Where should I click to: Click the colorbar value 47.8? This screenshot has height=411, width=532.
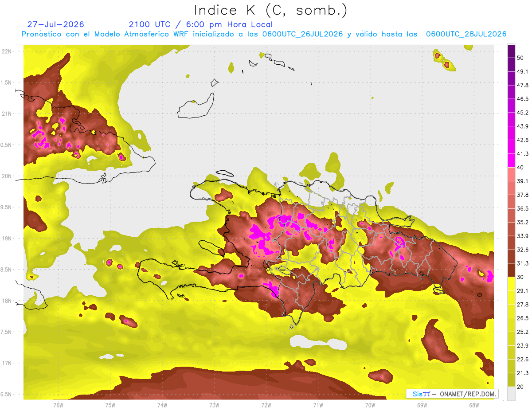tap(523, 85)
